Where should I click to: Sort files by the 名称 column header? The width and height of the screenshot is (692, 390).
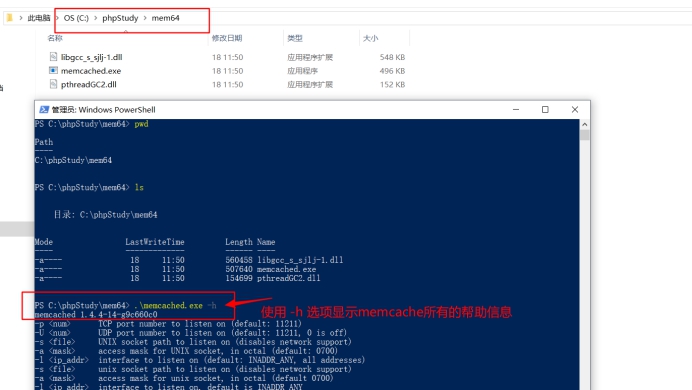pos(55,38)
